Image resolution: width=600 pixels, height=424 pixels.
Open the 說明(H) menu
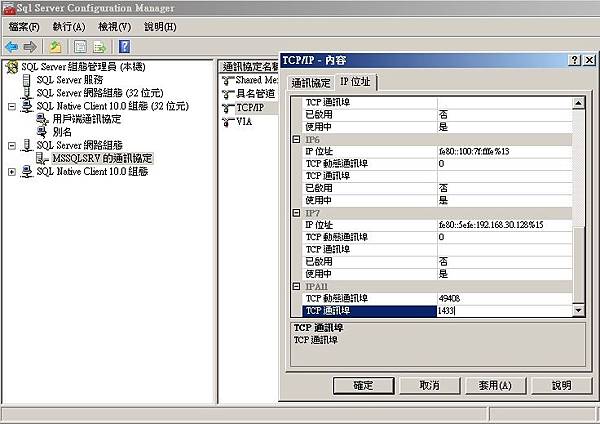click(x=160, y=27)
